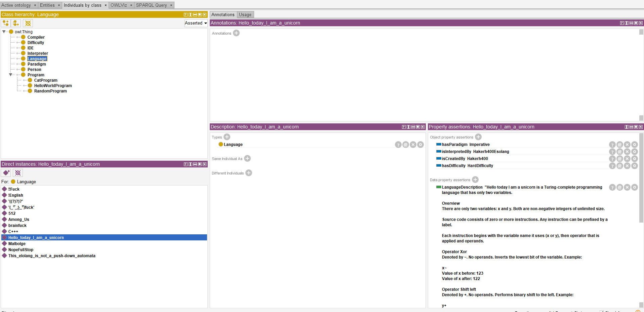Image resolution: width=644 pixels, height=312 pixels.
Task: Click the Add sibling class icon
Action: [x=16, y=23]
